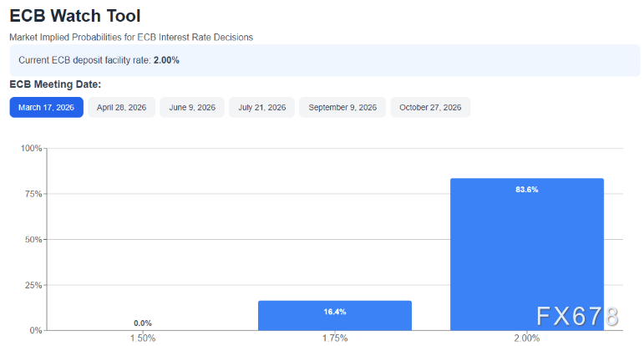Click the 1.75% x-axis label
The width and height of the screenshot is (644, 346).
pyautogui.click(x=335, y=338)
